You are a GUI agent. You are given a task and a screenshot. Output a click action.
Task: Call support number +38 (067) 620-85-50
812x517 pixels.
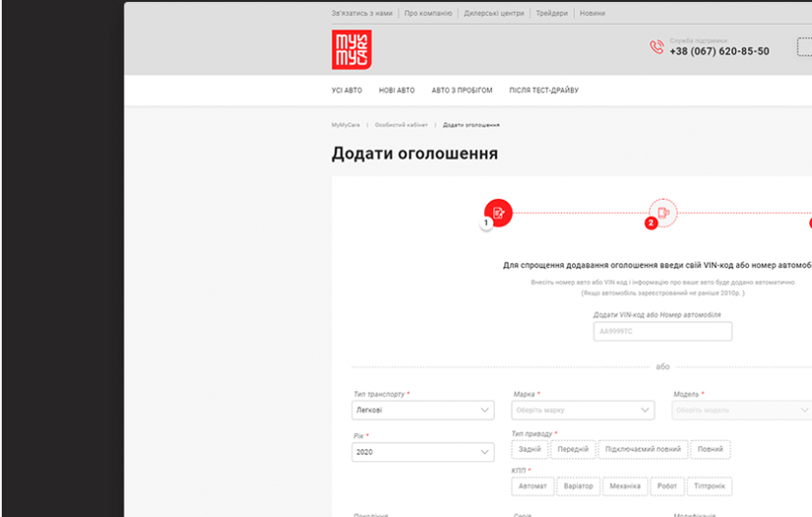pos(719,51)
